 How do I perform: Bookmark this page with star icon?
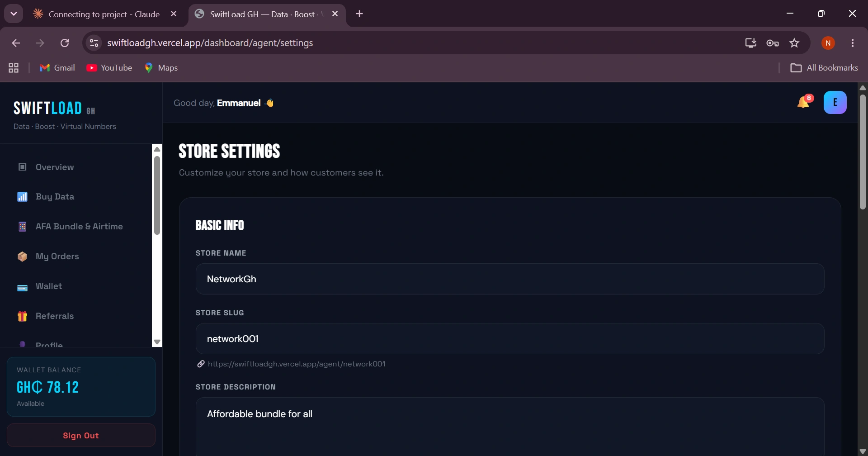[x=794, y=43]
